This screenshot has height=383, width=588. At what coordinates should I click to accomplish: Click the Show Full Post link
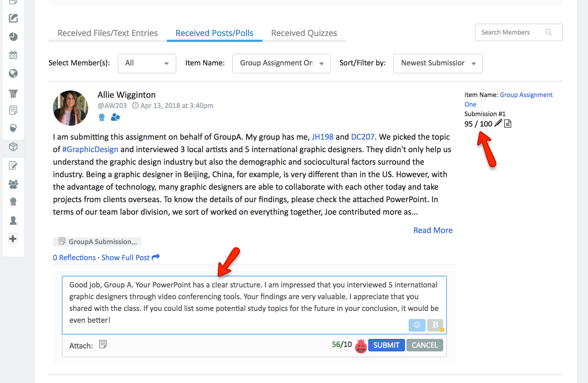point(126,258)
